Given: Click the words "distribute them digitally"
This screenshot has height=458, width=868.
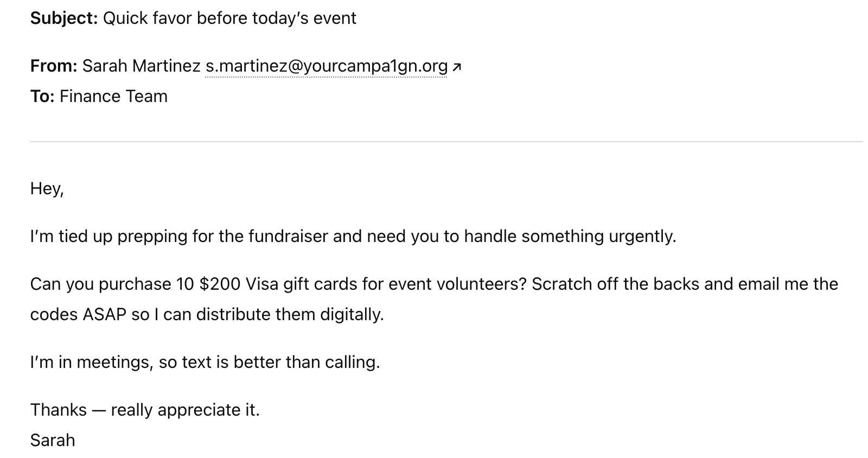Looking at the screenshot, I should (290, 315).
